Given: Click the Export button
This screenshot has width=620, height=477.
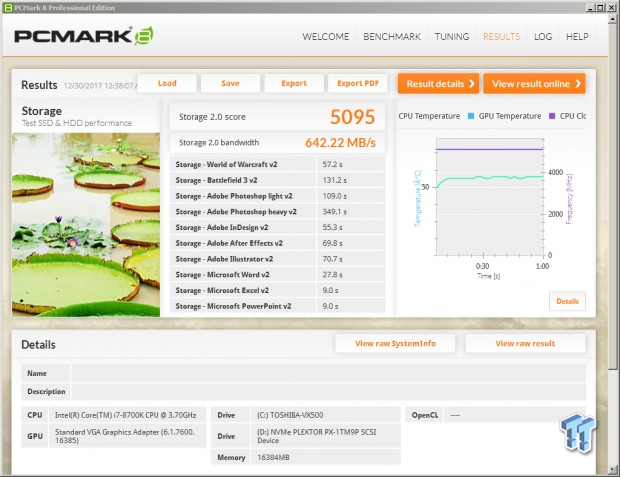Looking at the screenshot, I should click(294, 83).
